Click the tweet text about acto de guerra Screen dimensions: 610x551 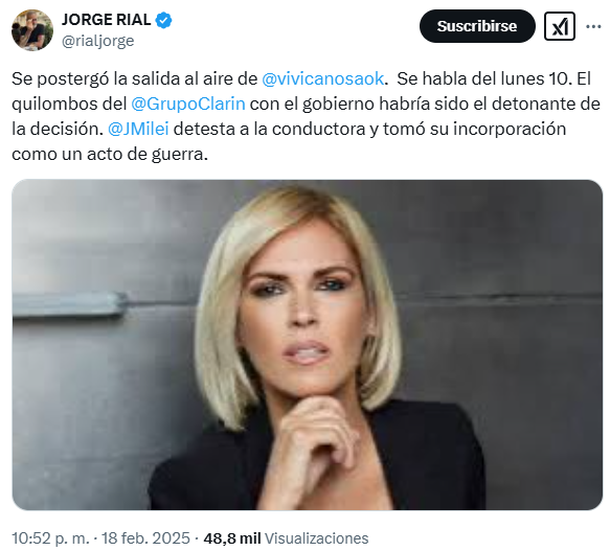pyautogui.click(x=110, y=154)
